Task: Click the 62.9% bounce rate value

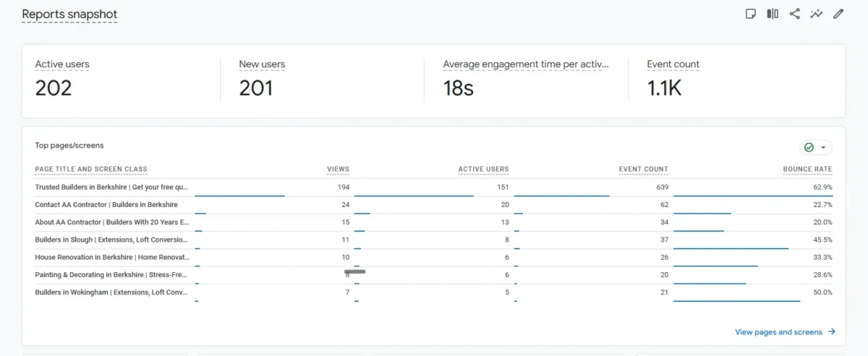Action: pos(822,187)
